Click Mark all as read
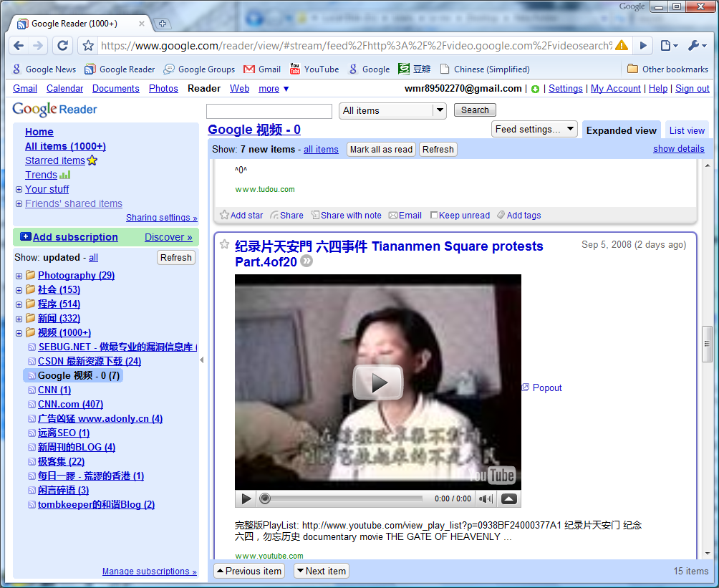719x588 pixels. (x=381, y=150)
